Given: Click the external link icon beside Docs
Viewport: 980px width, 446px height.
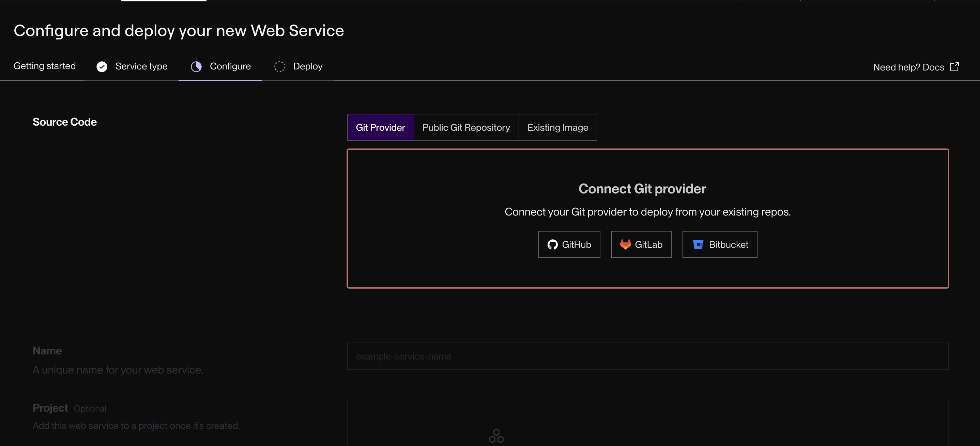Looking at the screenshot, I should 954,67.
